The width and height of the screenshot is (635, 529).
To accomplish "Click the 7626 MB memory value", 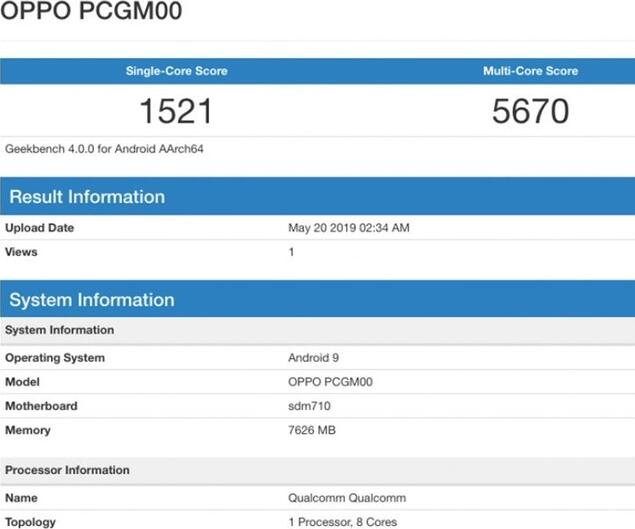I will click(x=312, y=430).
